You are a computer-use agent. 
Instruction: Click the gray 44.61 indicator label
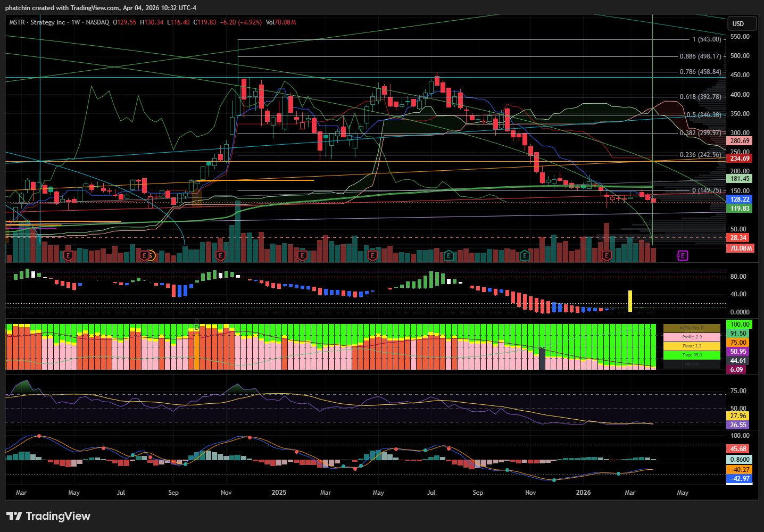click(738, 361)
